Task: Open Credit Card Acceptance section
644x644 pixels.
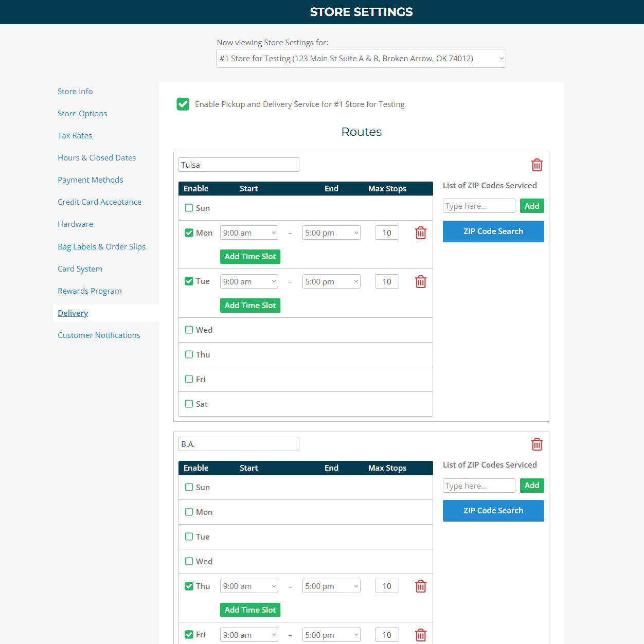Action: tap(99, 202)
